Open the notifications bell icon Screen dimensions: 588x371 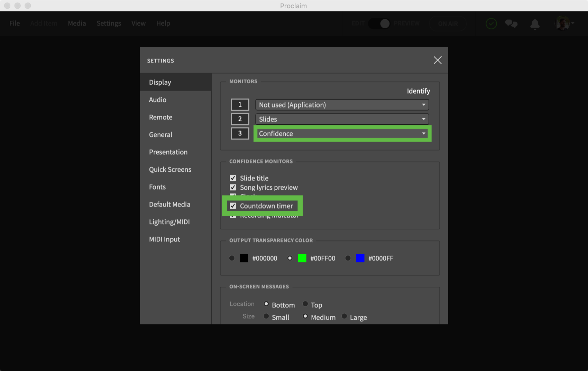pos(535,24)
